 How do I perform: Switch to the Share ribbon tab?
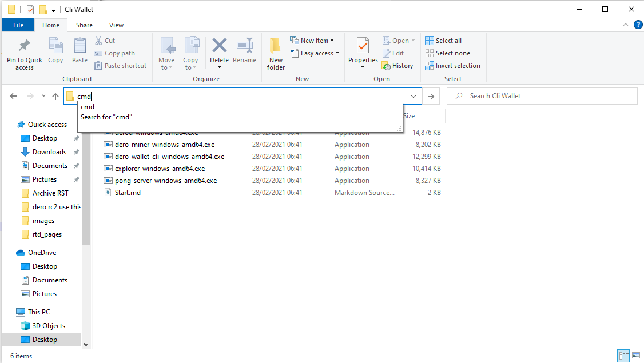pos(84,25)
